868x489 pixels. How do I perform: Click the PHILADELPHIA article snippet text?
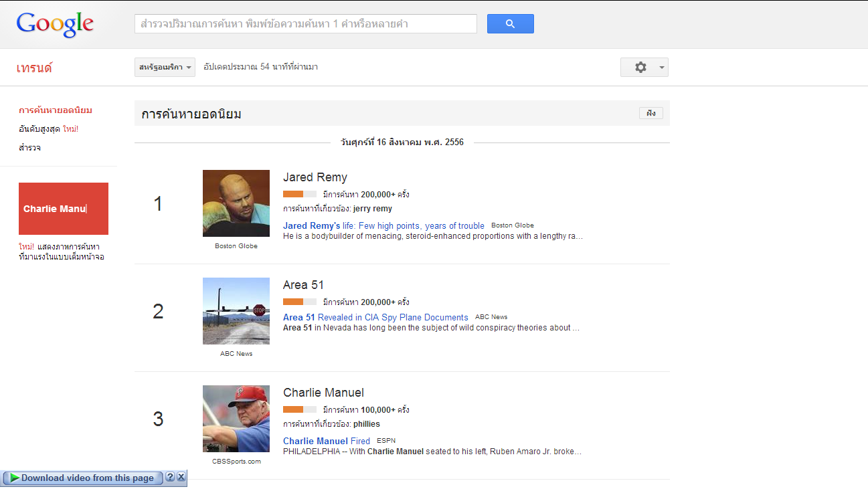(x=433, y=452)
